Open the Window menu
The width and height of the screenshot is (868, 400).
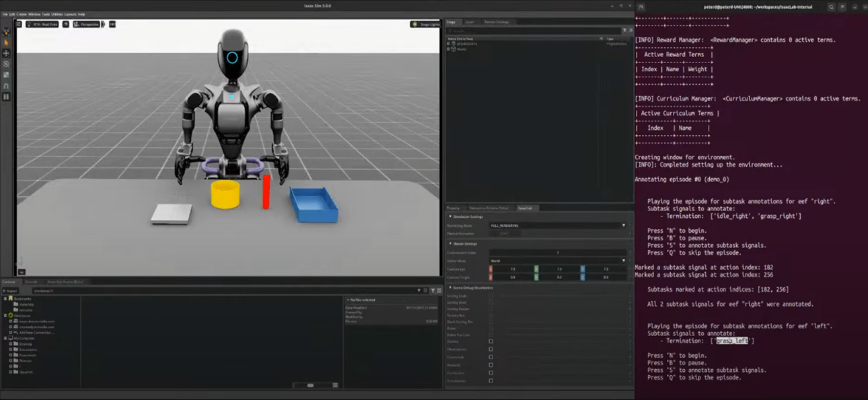[x=34, y=14]
